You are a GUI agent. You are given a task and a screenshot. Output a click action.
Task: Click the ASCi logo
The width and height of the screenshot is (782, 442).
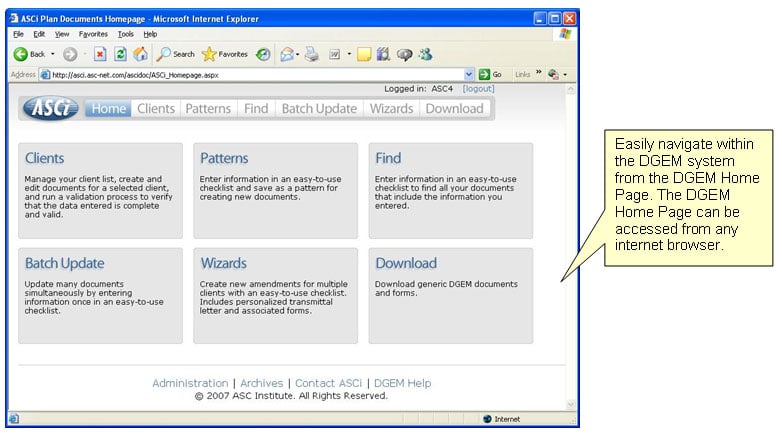tap(51, 108)
